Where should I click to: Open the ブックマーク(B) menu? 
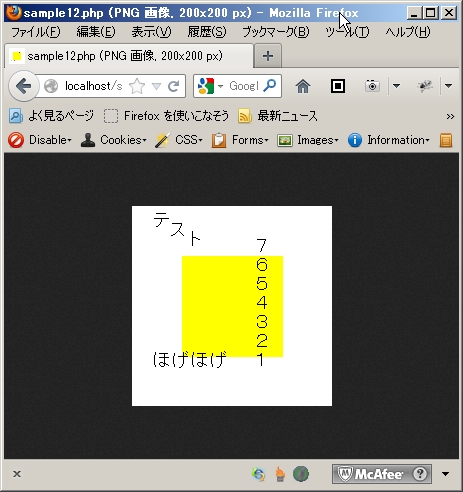click(276, 32)
